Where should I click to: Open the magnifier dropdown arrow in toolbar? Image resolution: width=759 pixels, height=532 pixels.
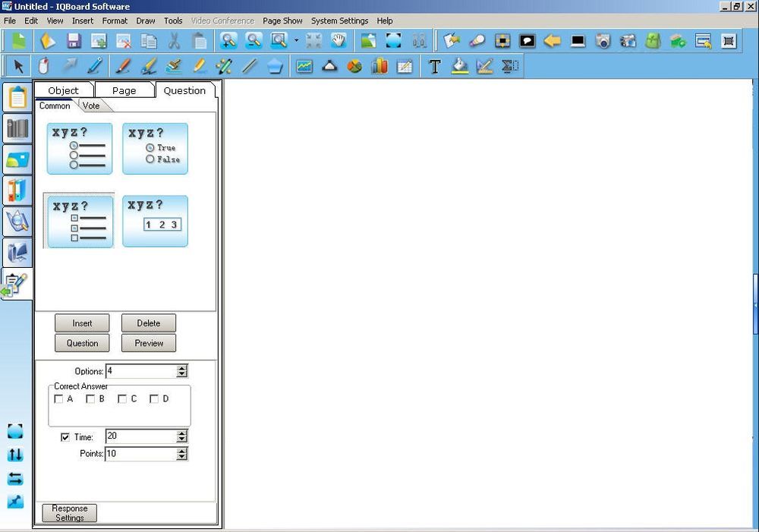point(294,41)
